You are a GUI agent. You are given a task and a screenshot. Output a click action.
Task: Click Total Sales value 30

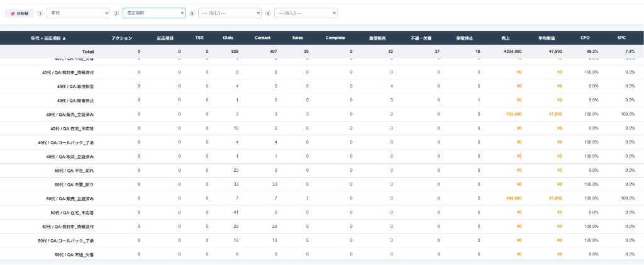[306, 52]
